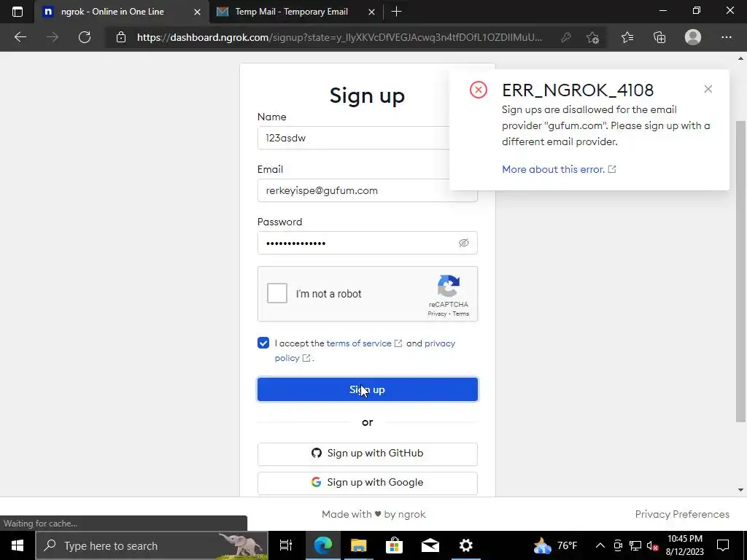Open saved password key icon
Viewport: 747px width, 560px height.
click(566, 37)
